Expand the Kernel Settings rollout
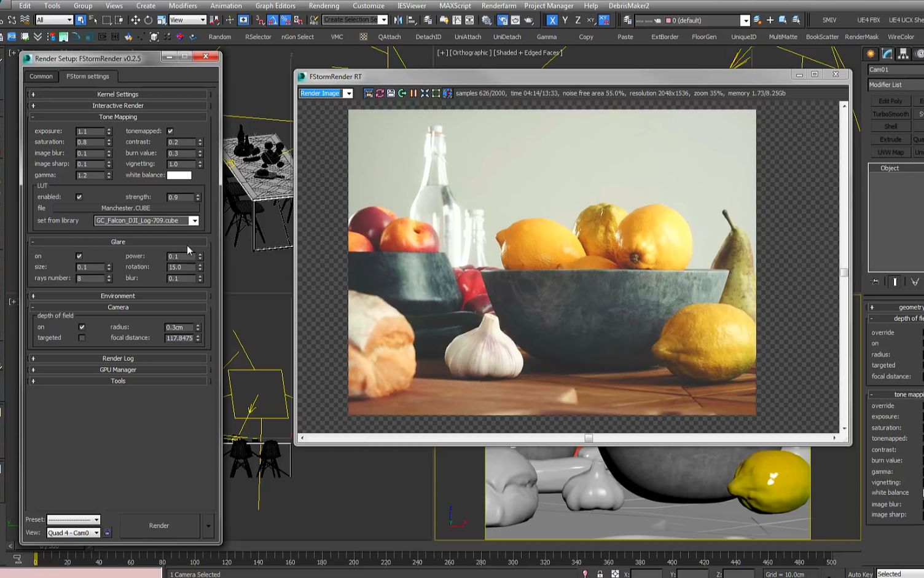Screen dimensions: 924x578 pyautogui.click(x=118, y=94)
